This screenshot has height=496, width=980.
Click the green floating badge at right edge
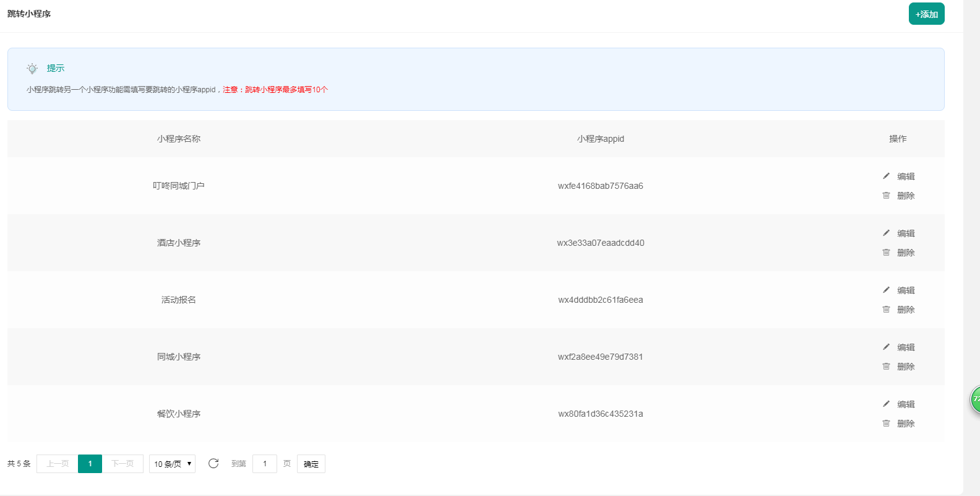click(x=975, y=399)
